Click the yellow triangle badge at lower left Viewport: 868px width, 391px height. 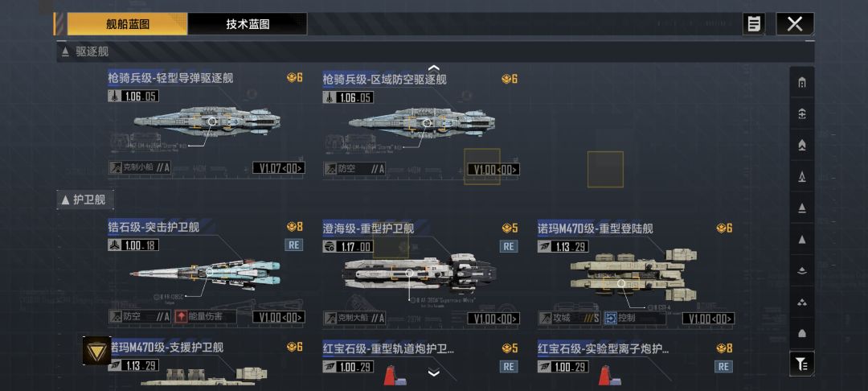pyautogui.click(x=97, y=351)
